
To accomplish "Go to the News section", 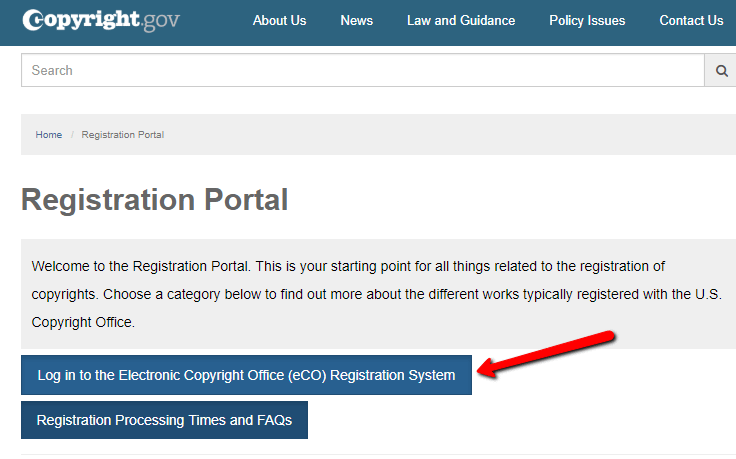I will click(x=356, y=20).
